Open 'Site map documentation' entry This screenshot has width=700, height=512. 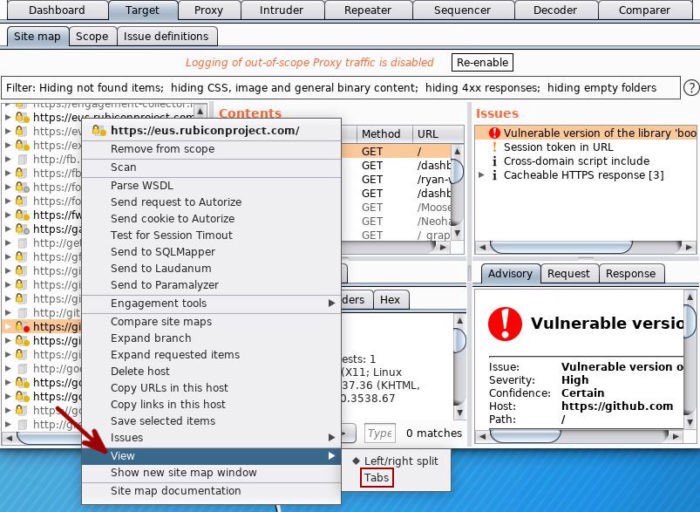212,491
